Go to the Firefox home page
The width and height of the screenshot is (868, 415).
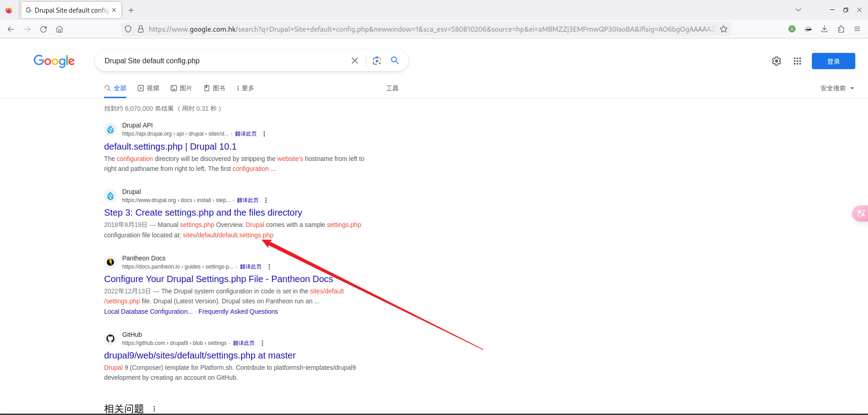pyautogui.click(x=59, y=29)
